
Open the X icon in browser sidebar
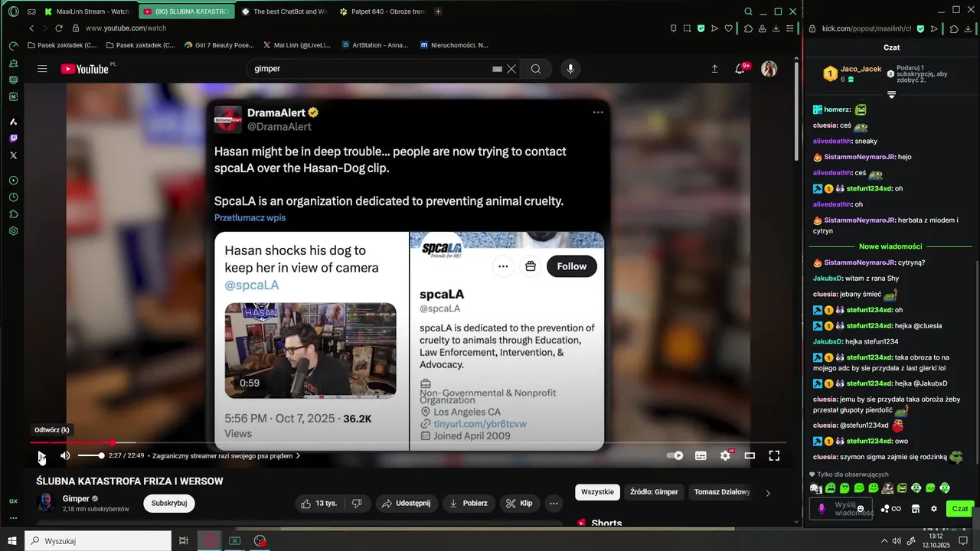pos(13,155)
